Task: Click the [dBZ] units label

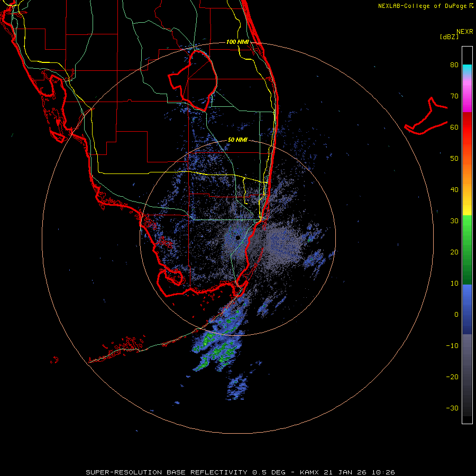Action: [449, 37]
